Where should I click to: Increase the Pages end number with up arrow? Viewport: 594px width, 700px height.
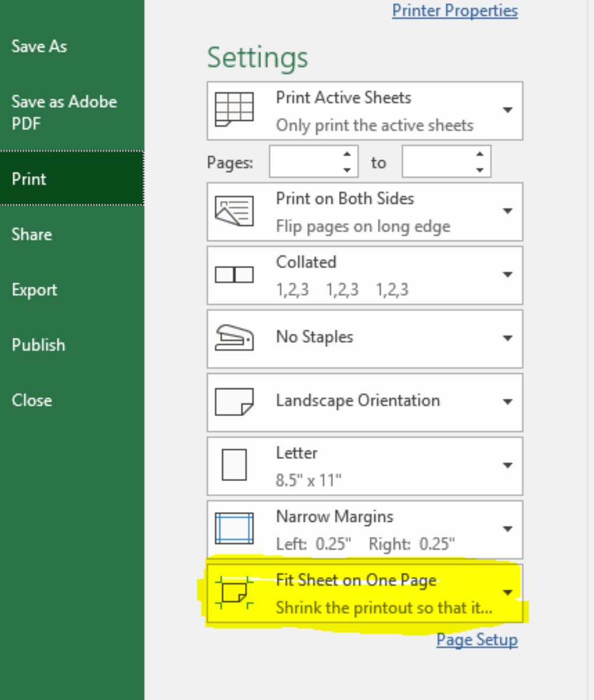(x=480, y=154)
